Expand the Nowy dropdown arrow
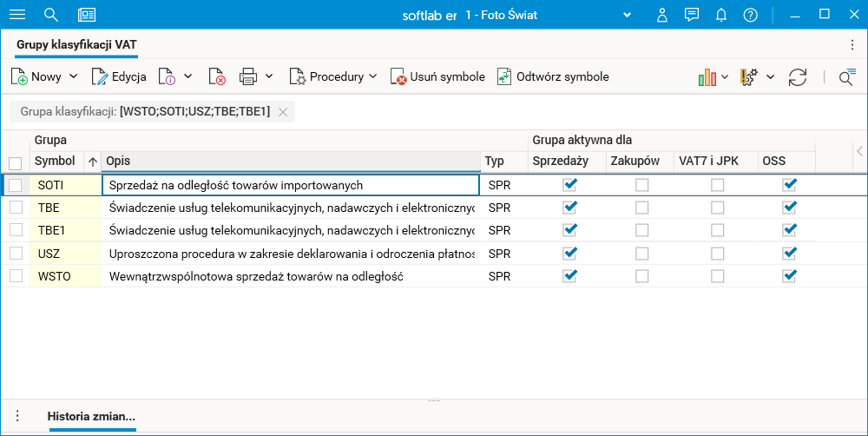 coord(73,76)
